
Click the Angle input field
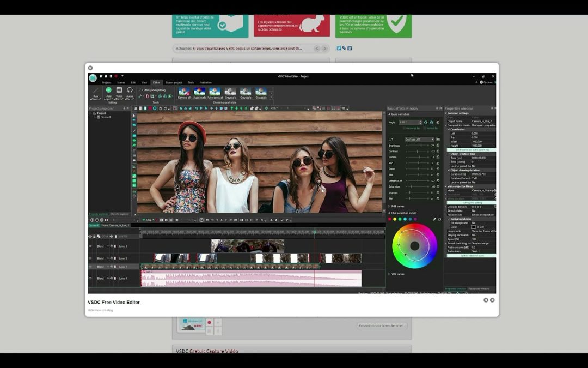411,123
